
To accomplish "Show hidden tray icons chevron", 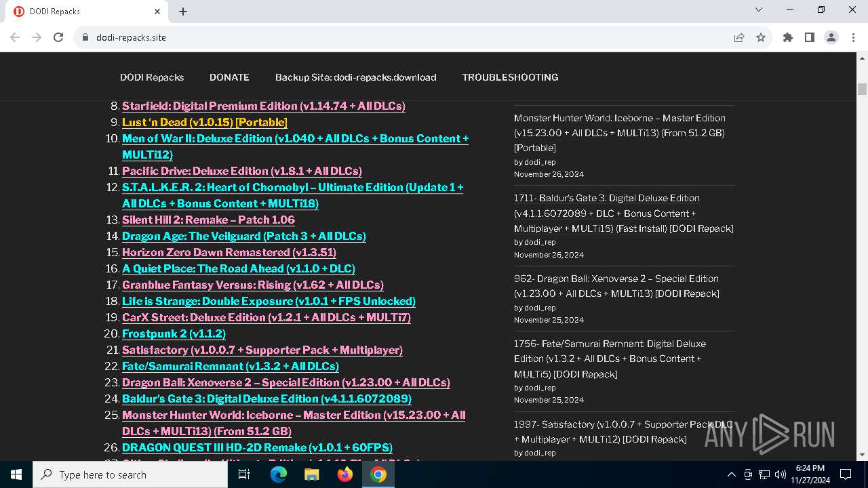I will (731, 474).
